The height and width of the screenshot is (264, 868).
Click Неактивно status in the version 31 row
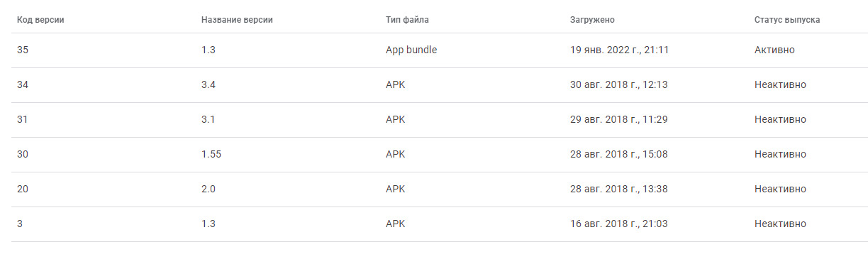click(x=780, y=120)
